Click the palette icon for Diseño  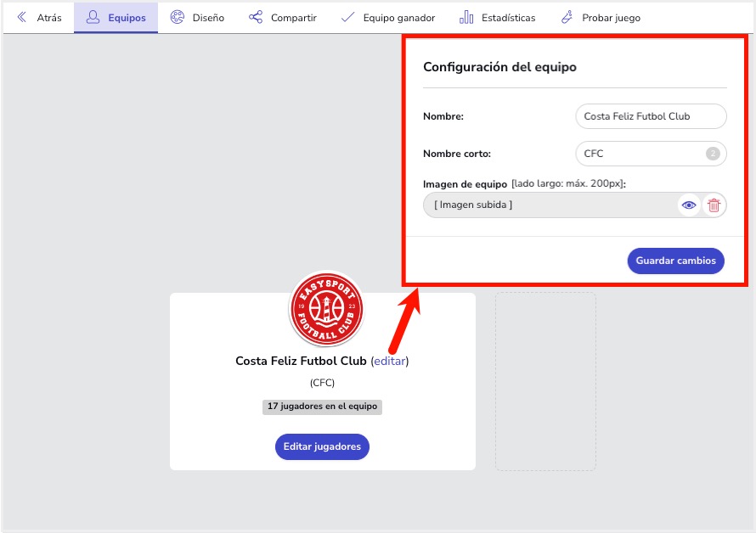pyautogui.click(x=178, y=18)
